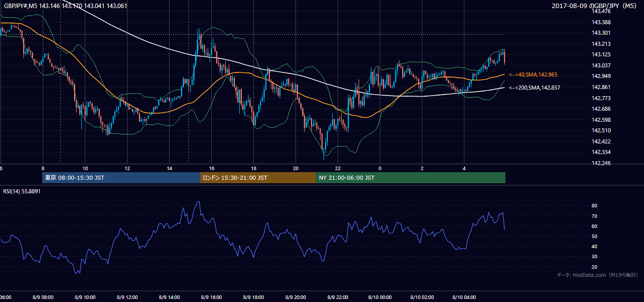Click hour tick 16 under the price chart
644x302 pixels.
pyautogui.click(x=212, y=169)
